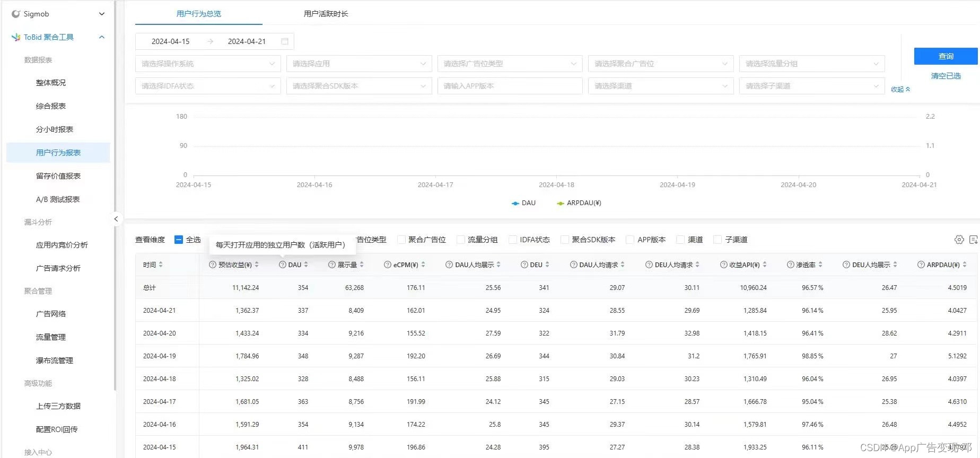
Task: Open the 请选择操作系统 dropdown
Action: [x=208, y=64]
